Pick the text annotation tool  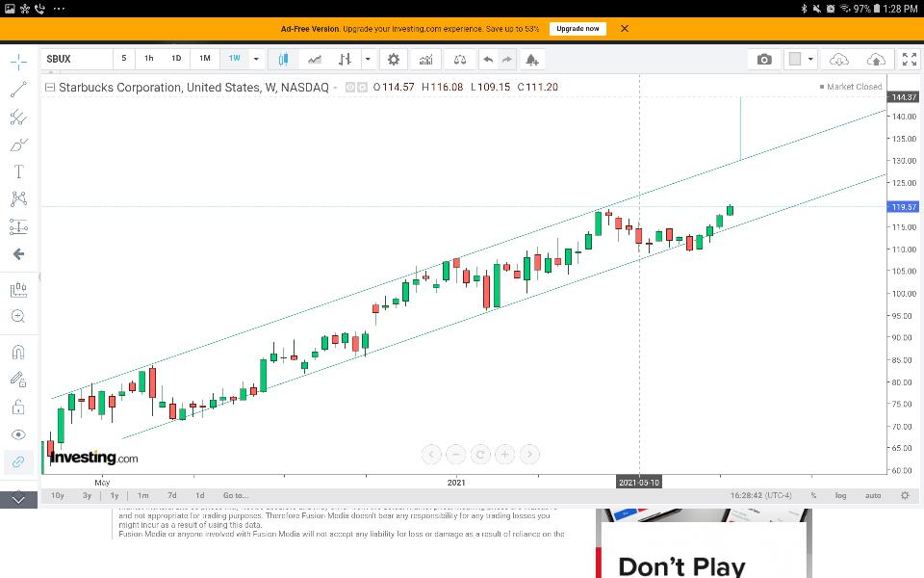point(18,172)
